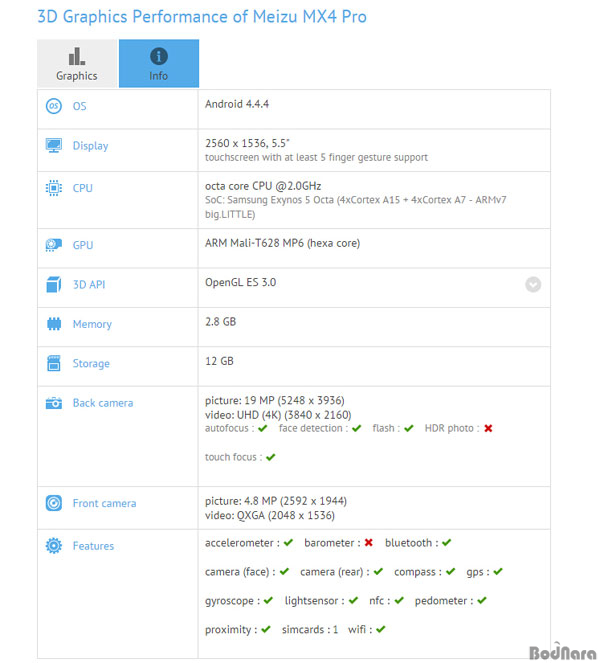This screenshot has height=663, width=600.
Task: Click the gyroscope green checkmark
Action: point(268,600)
